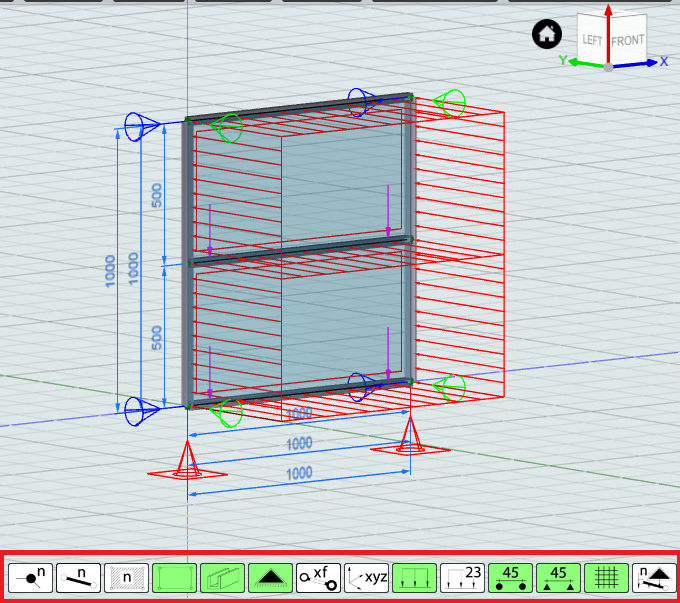Reset view with the home button
Screen dimensions: 680x603
pyautogui.click(x=547, y=34)
